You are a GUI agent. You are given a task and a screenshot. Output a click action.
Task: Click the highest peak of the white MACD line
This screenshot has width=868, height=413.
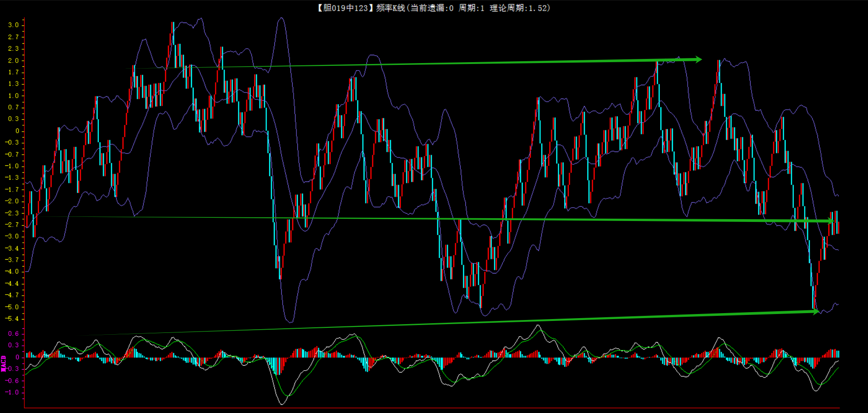coord(538,326)
